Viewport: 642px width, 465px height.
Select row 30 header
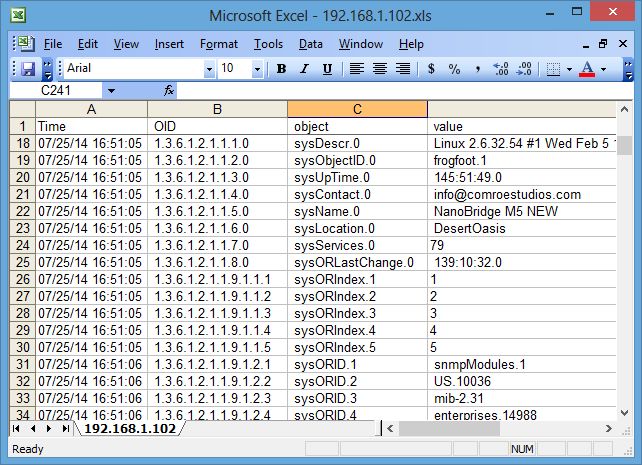point(23,347)
